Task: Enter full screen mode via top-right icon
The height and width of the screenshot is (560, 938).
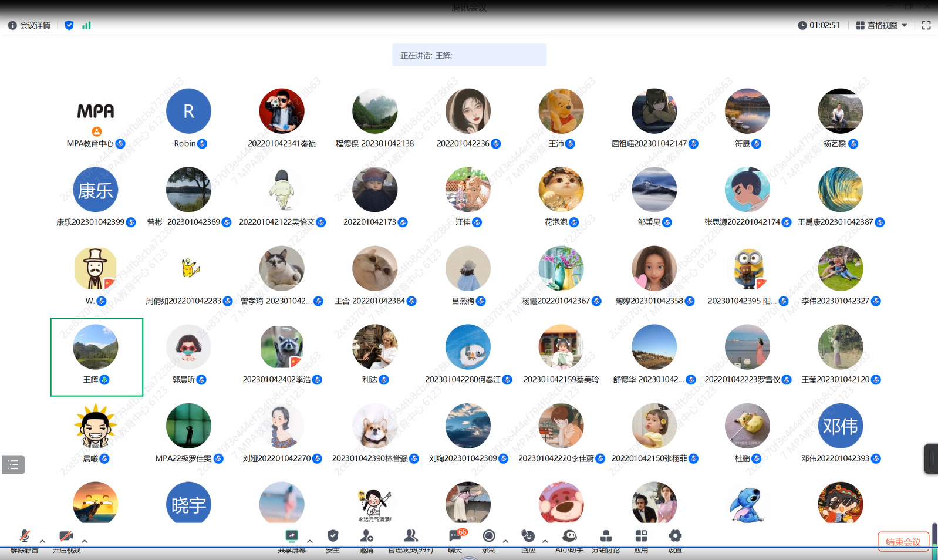Action: click(926, 25)
